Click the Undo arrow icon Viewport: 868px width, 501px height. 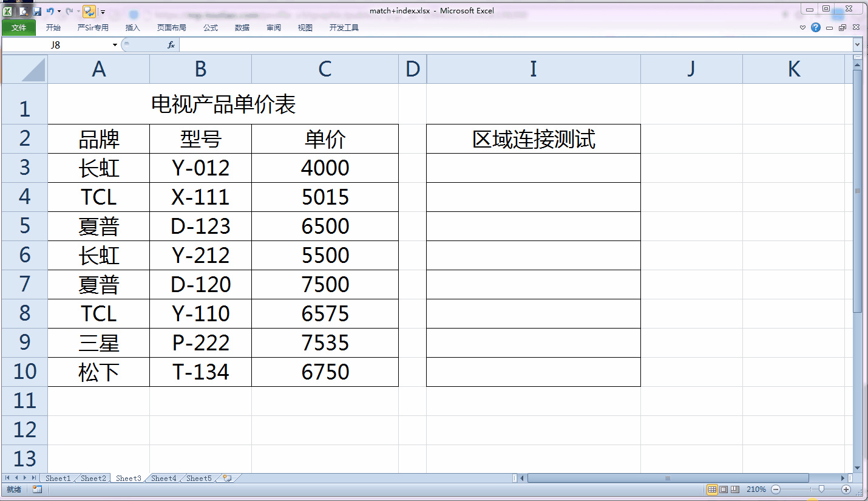[x=50, y=11]
